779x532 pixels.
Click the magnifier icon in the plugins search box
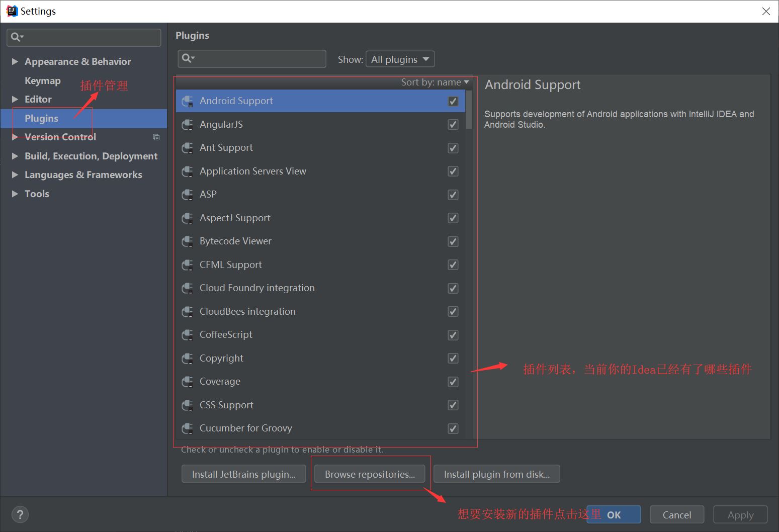[x=188, y=59]
